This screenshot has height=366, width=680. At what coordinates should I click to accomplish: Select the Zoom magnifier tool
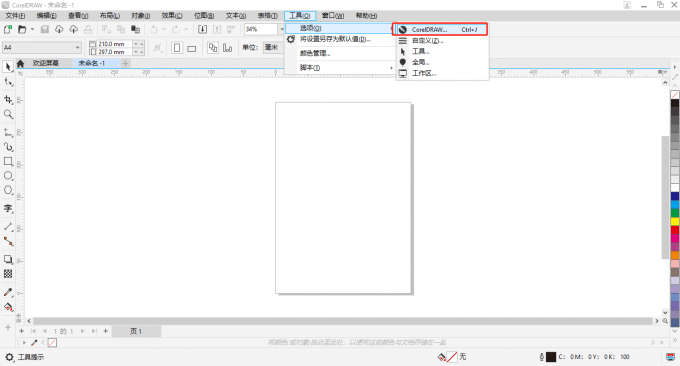tap(8, 114)
